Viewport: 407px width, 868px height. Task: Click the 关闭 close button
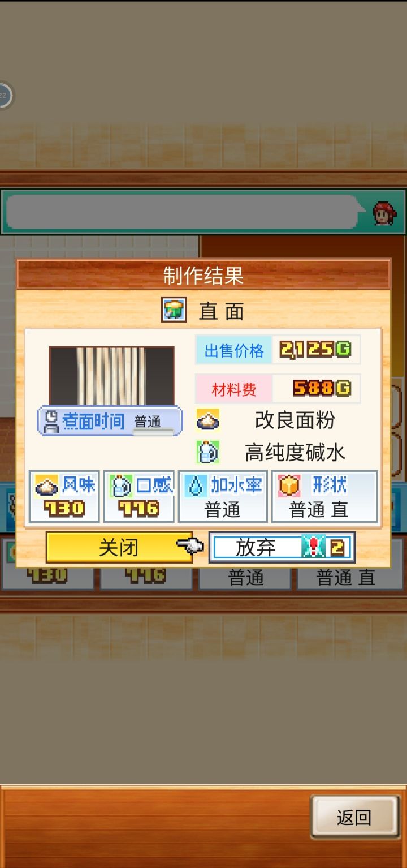(x=119, y=547)
